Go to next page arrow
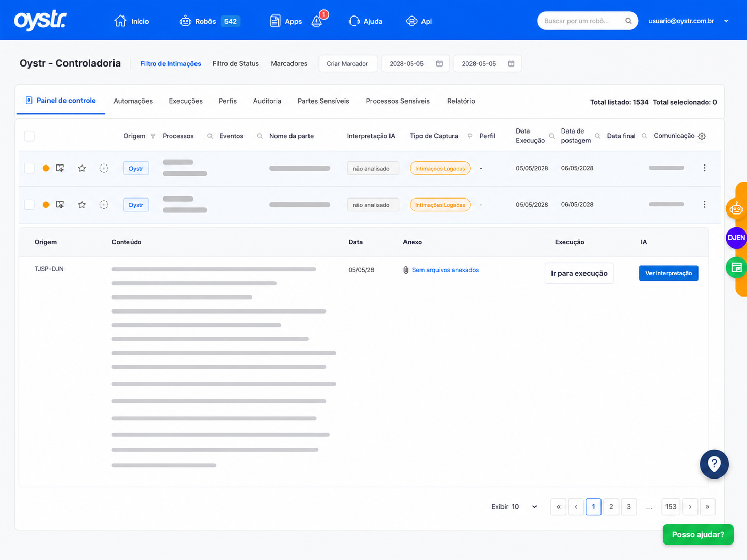This screenshot has height=560, width=747. (690, 507)
